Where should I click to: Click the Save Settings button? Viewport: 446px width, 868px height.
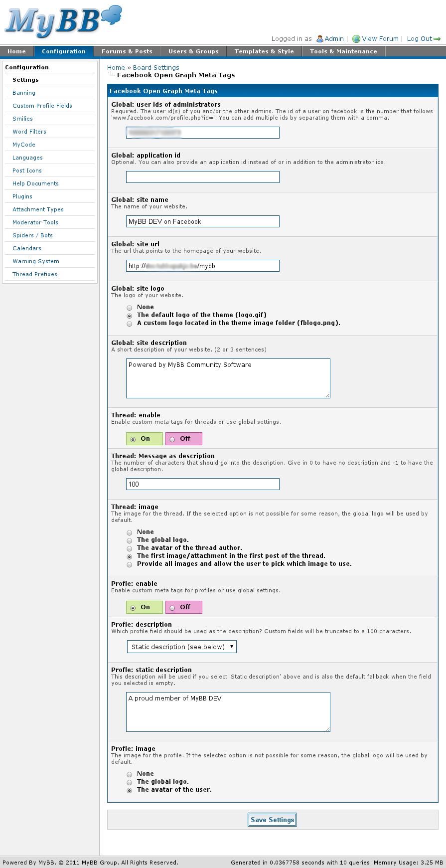tap(273, 820)
